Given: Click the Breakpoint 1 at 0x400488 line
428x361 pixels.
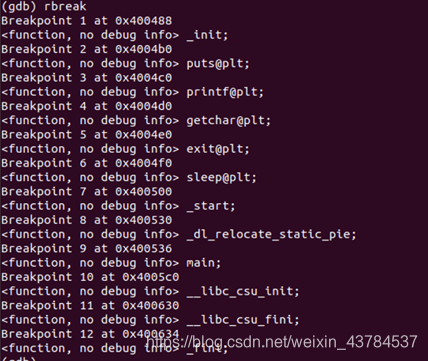Looking at the screenshot, I should (x=87, y=21).
